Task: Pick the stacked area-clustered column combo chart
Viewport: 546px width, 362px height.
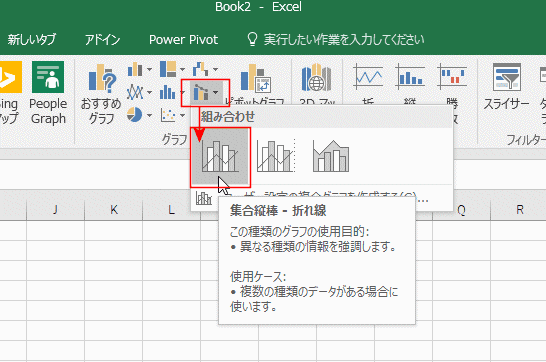Action: point(331,157)
